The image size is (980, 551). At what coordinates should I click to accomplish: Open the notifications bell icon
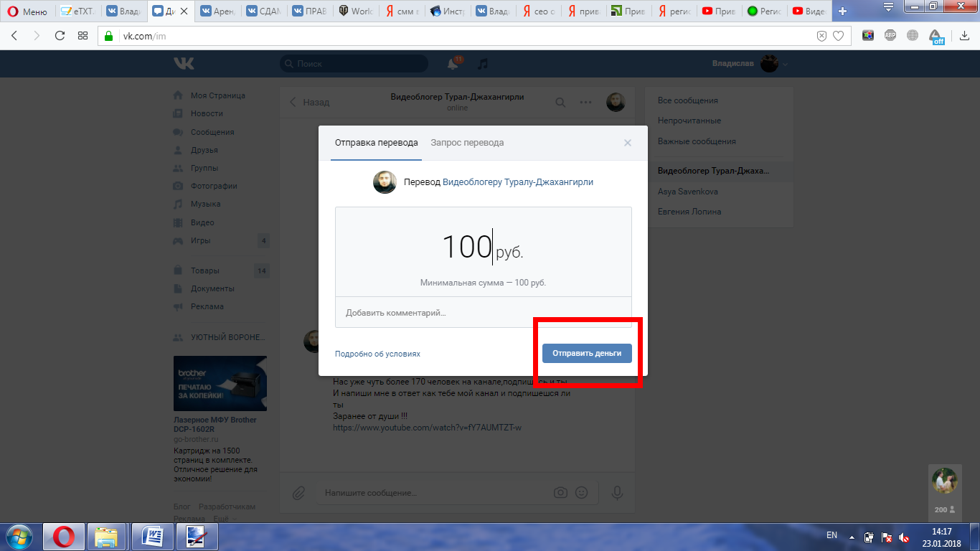(x=453, y=64)
